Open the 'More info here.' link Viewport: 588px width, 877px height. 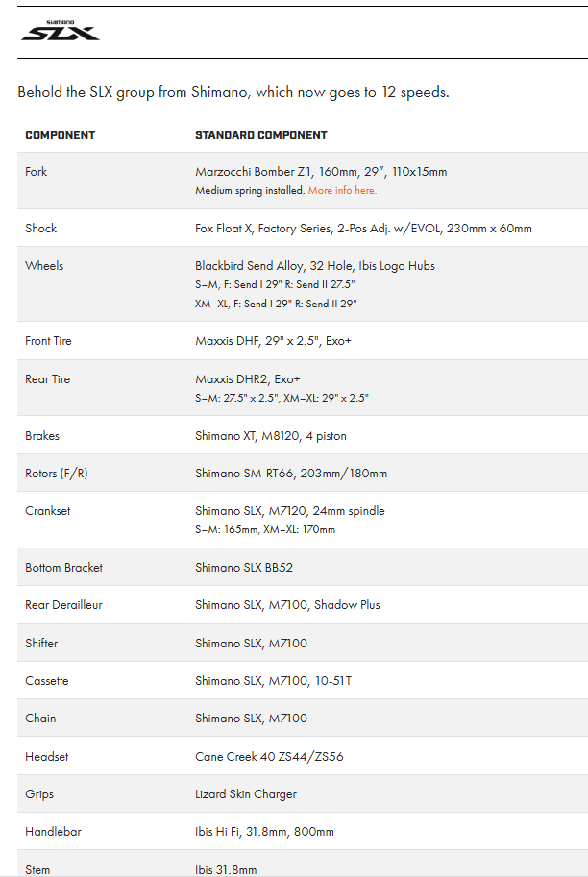342,191
